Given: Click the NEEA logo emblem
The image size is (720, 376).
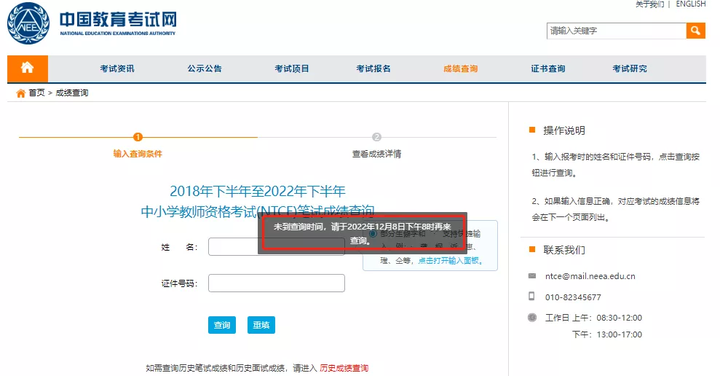Looking at the screenshot, I should click(x=28, y=23).
